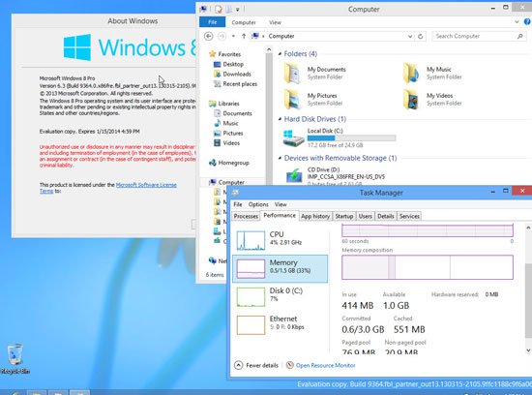Viewport: 532px width, 395px height.
Task: Collapse Task Manager with Fewer details
Action: [x=256, y=365]
